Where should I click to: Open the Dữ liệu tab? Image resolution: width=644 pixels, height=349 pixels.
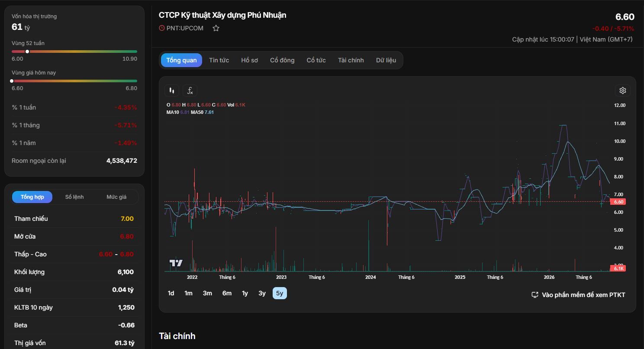pyautogui.click(x=386, y=60)
